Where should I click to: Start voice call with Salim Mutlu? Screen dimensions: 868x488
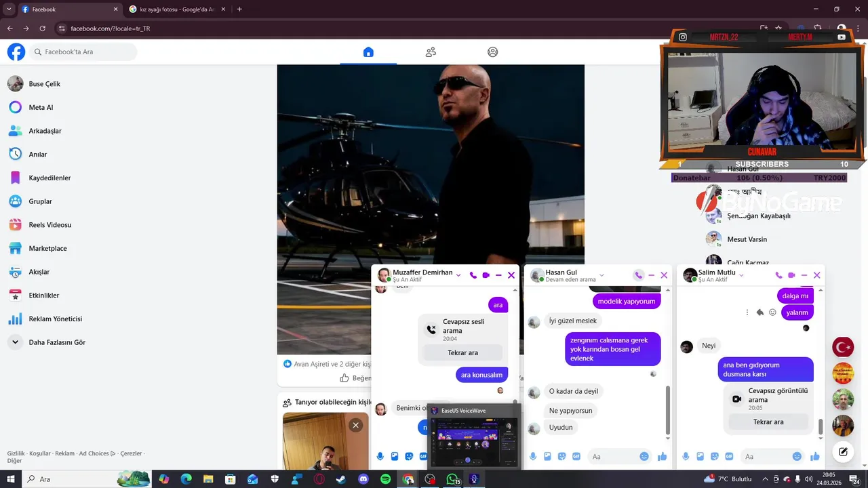(x=778, y=275)
